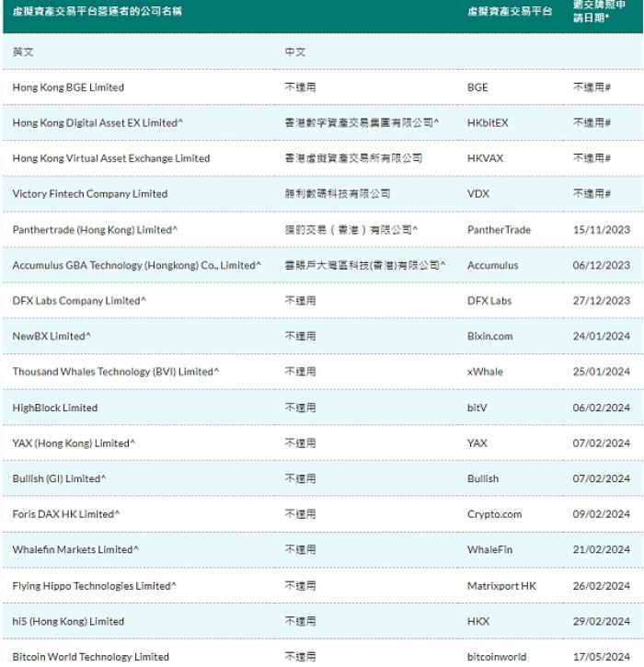Click YAX row date 07/02/2024
The height and width of the screenshot is (667, 644).
[x=602, y=443]
